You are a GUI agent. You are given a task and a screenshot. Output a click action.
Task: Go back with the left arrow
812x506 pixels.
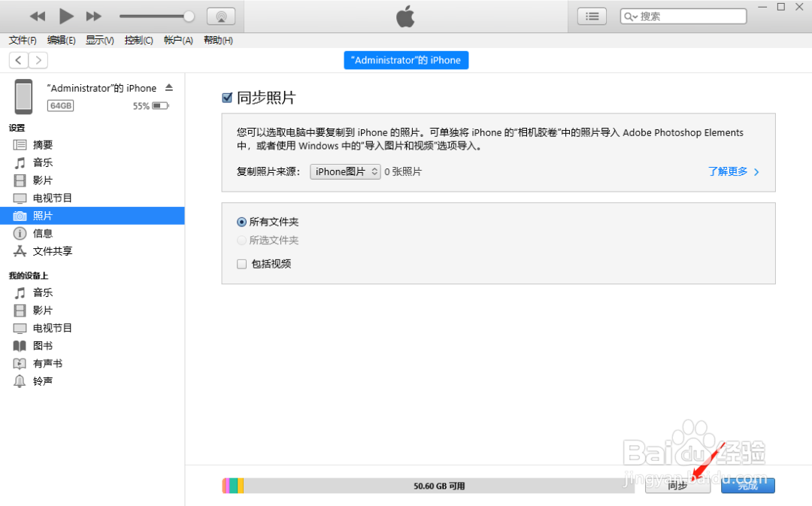(19, 60)
